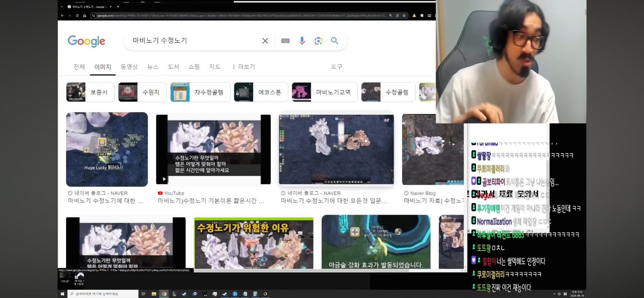Viewport: 644px width, 298px height.
Task: Open the Calculator taskbar icon
Action: point(255,294)
